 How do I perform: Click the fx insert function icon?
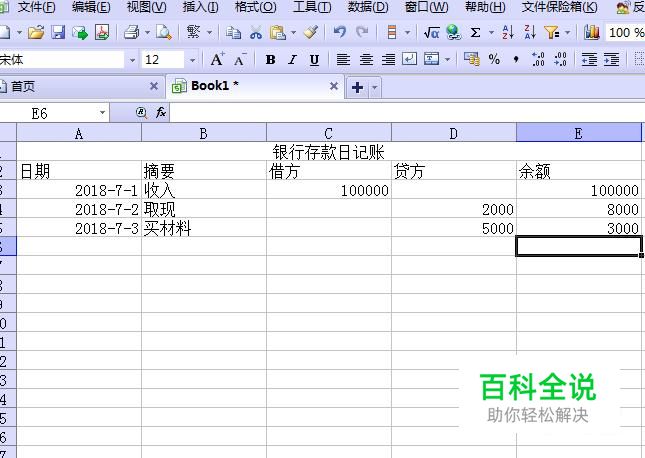tap(161, 112)
